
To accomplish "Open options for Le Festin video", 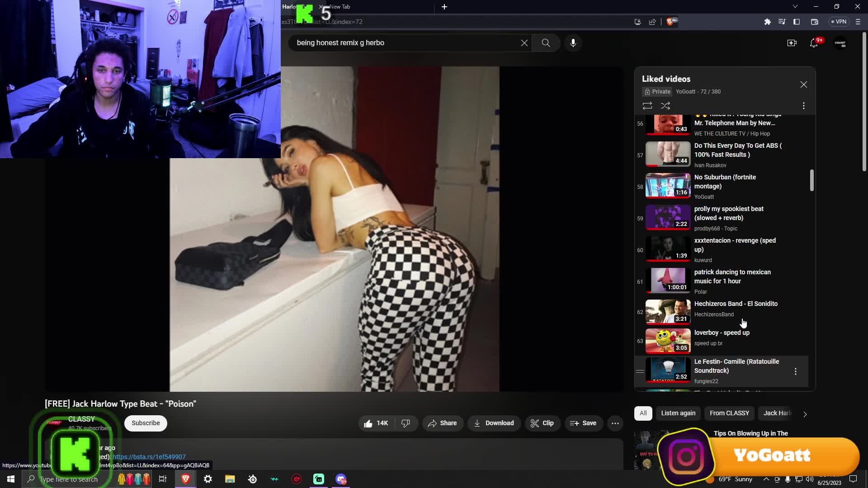I will (x=795, y=371).
